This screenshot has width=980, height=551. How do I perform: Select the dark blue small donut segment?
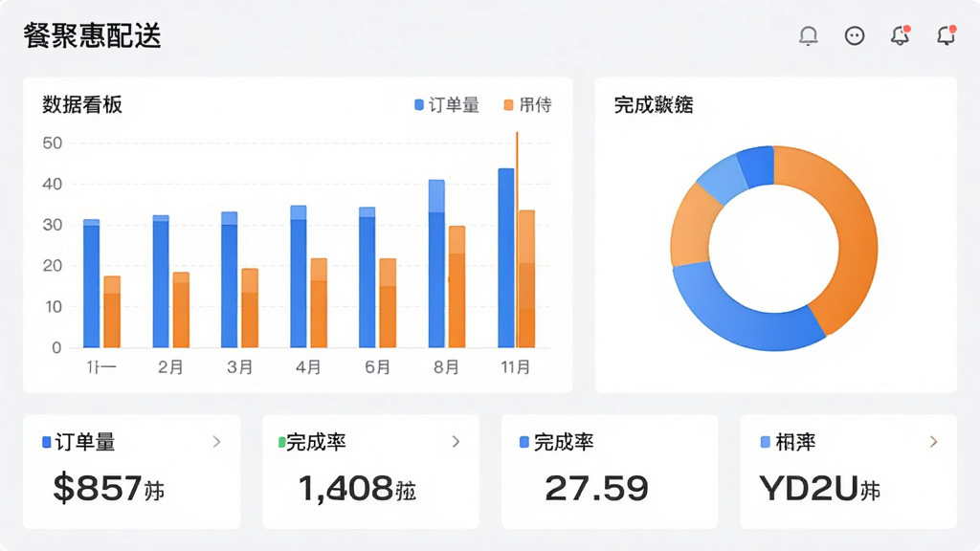[756, 165]
